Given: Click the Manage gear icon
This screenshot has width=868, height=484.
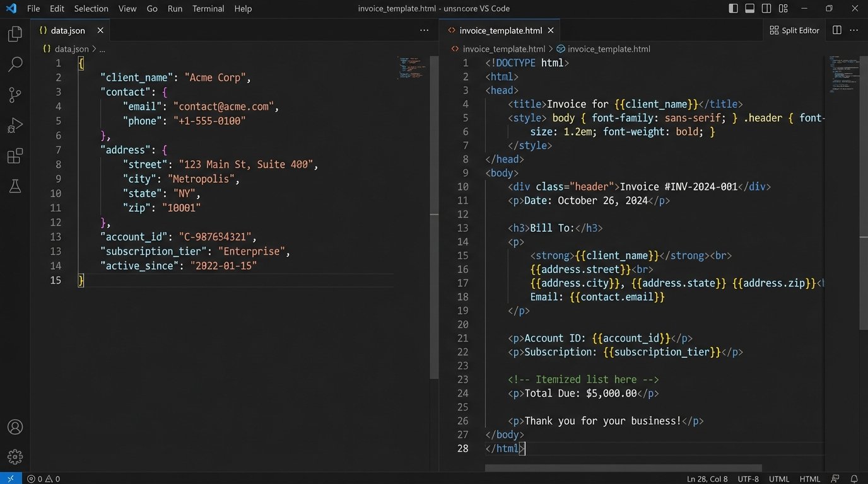Looking at the screenshot, I should point(15,457).
